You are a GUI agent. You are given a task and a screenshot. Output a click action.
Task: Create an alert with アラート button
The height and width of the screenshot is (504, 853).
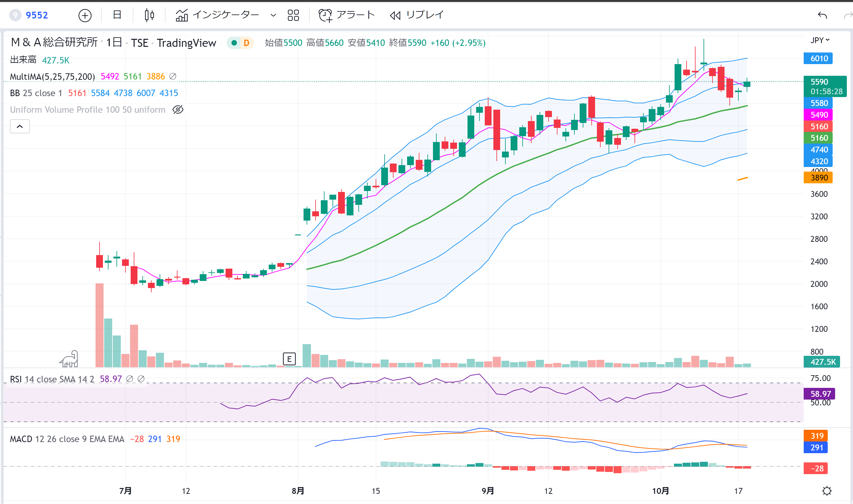tap(346, 15)
